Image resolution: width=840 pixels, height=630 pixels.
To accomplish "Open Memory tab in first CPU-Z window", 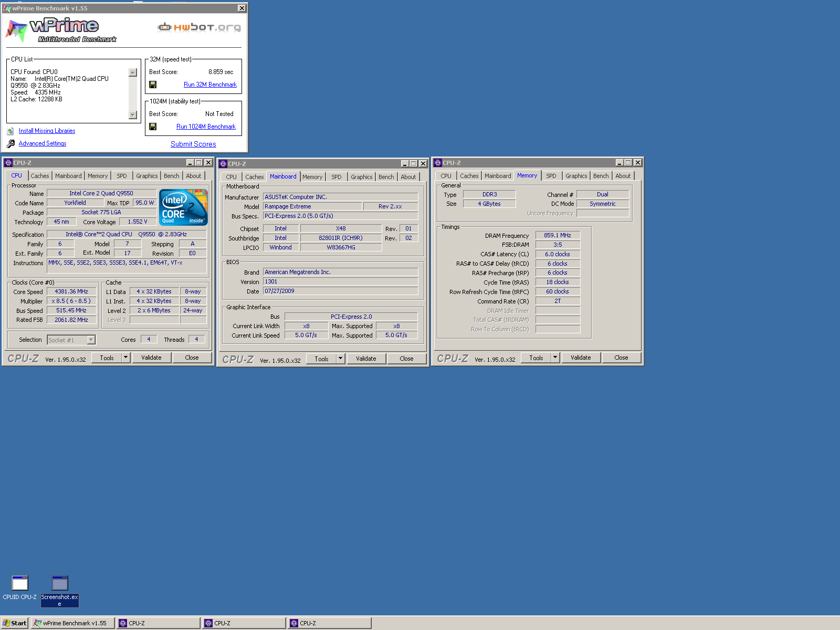I will point(98,176).
